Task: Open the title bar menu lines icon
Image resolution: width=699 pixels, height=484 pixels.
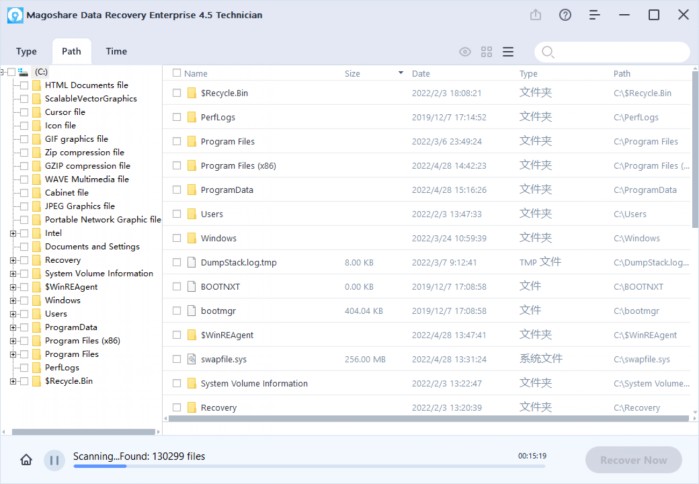Action: pyautogui.click(x=594, y=15)
